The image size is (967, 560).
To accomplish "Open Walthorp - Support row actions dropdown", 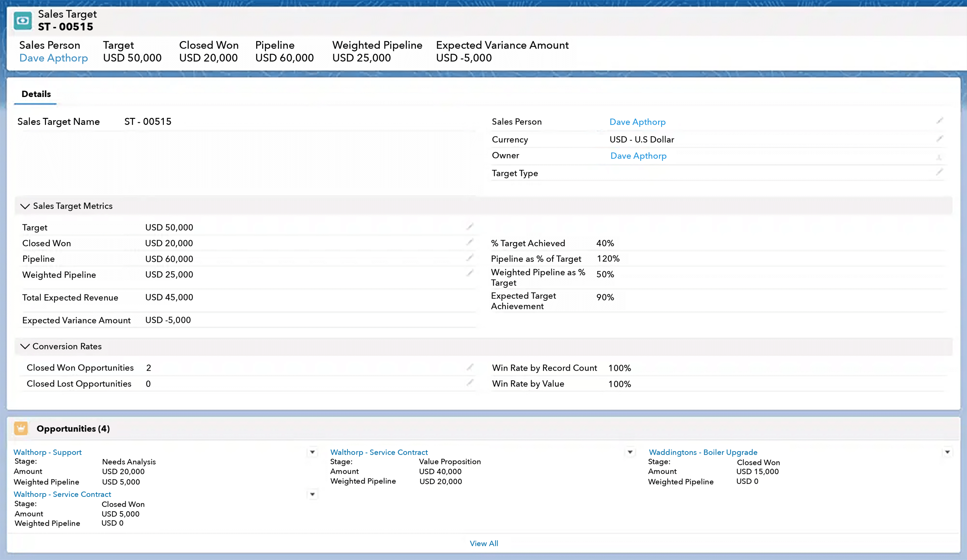I will pos(312,452).
